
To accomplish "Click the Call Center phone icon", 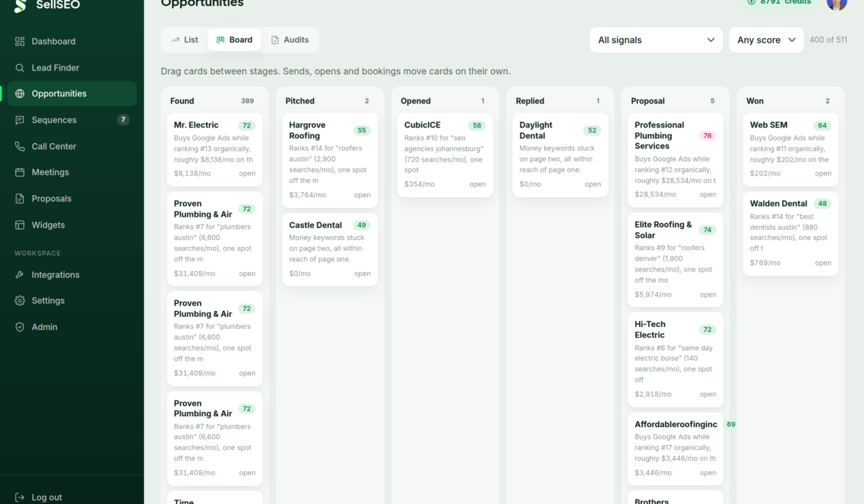I will 19,146.
